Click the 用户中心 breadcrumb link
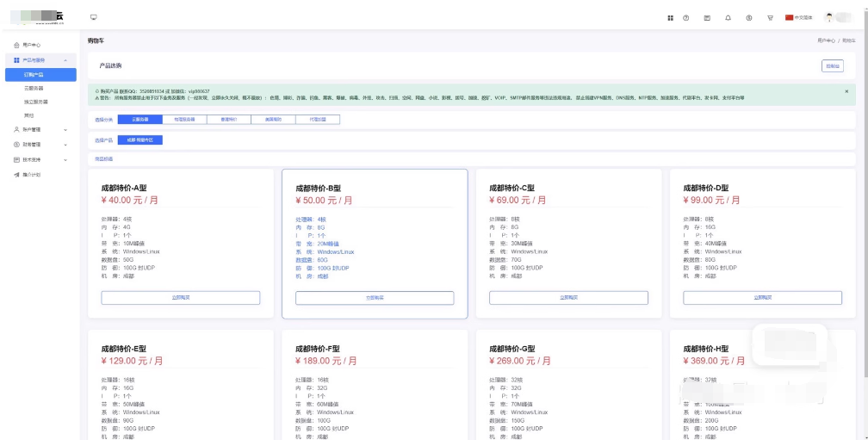 (x=826, y=41)
